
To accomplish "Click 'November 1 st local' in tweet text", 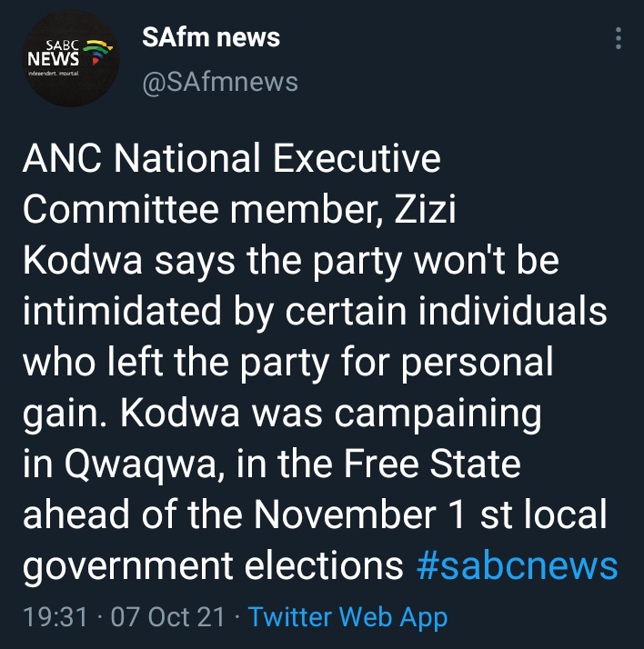I will pos(430,514).
